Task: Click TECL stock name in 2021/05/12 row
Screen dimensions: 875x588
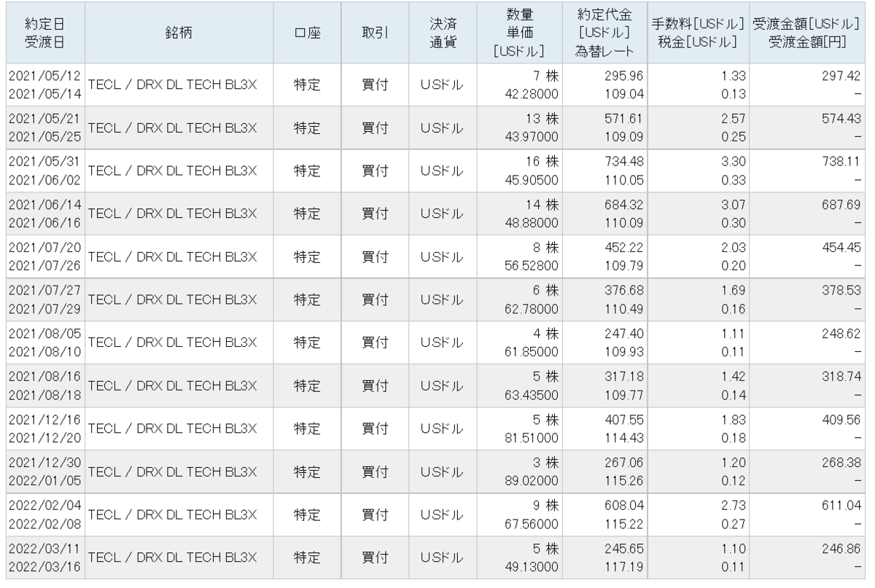Action: point(172,85)
